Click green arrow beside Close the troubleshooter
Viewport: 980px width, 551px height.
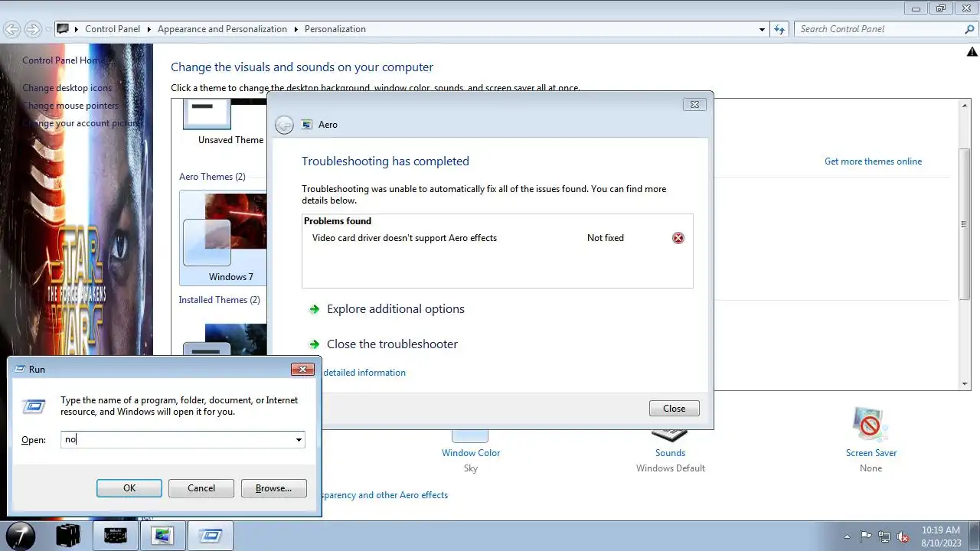[314, 344]
